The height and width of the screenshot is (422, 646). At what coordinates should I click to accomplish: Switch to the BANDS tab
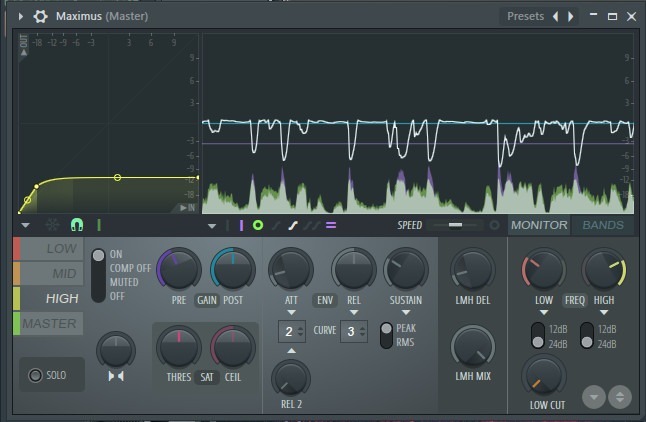click(x=603, y=225)
